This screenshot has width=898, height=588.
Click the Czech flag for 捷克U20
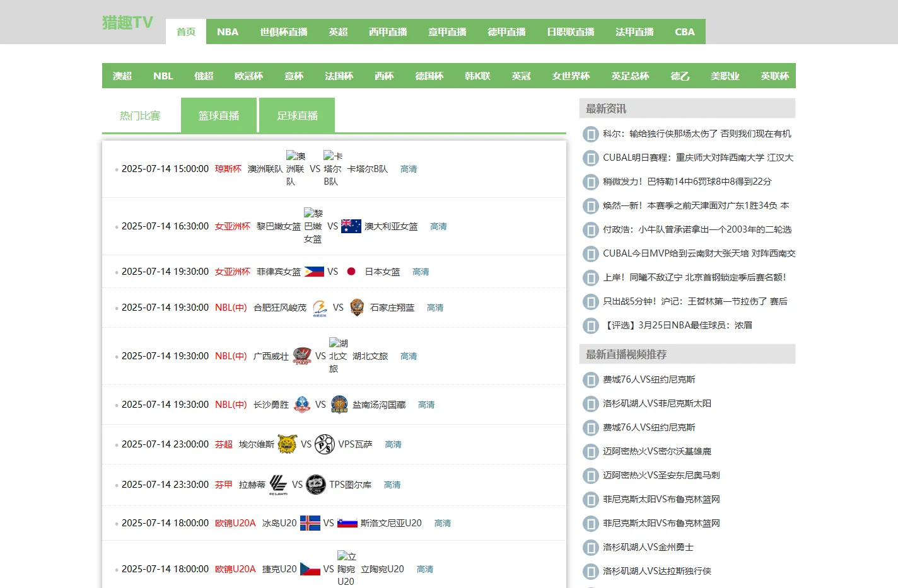[310, 569]
